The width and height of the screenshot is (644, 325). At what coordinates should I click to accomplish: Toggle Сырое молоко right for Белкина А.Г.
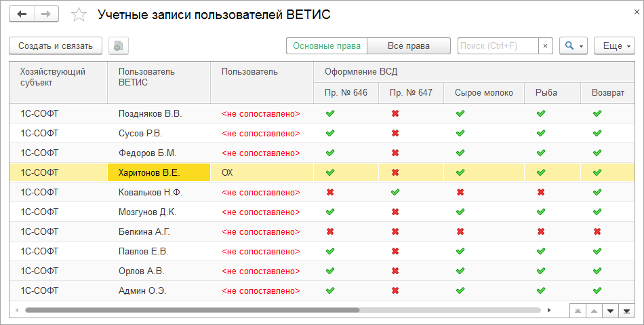460,232
